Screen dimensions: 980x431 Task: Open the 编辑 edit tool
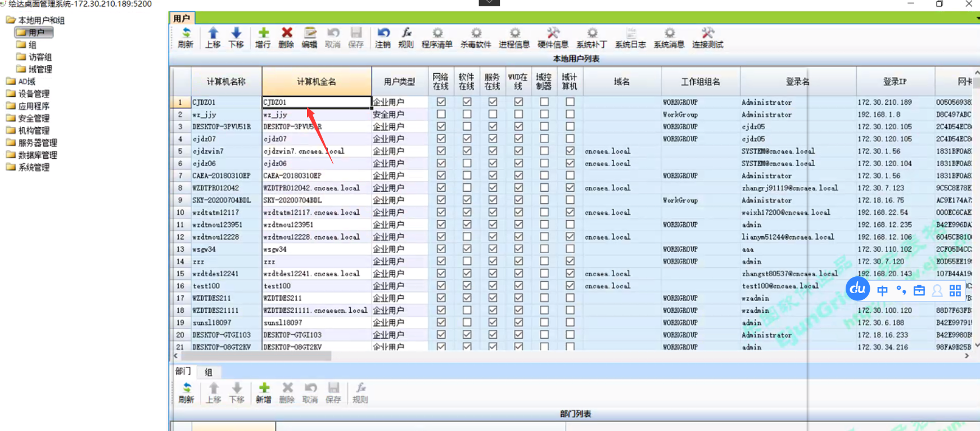pos(309,38)
